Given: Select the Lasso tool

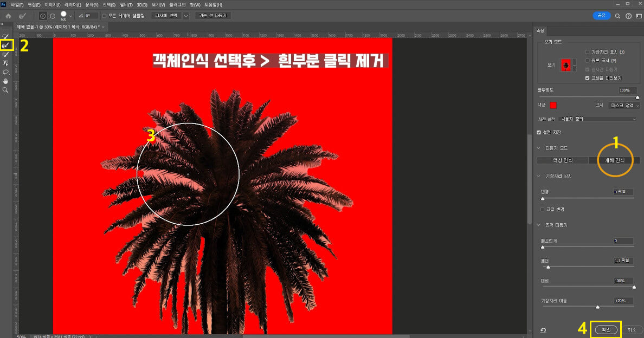Looking at the screenshot, I should (5, 73).
